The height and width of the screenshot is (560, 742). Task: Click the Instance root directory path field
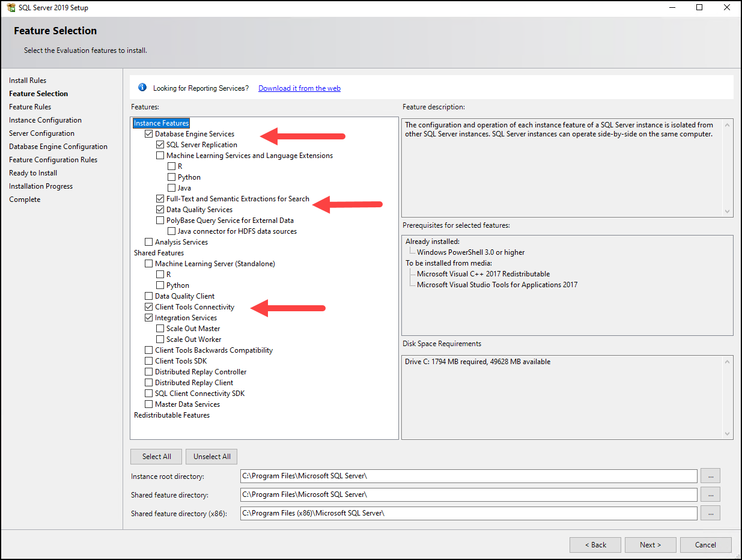point(469,476)
